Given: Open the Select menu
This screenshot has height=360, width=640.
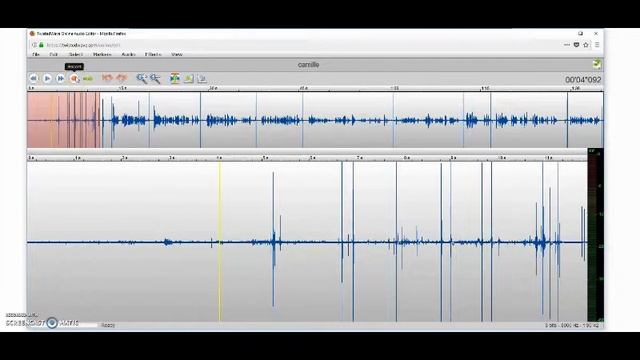Looking at the screenshot, I should point(76,54).
